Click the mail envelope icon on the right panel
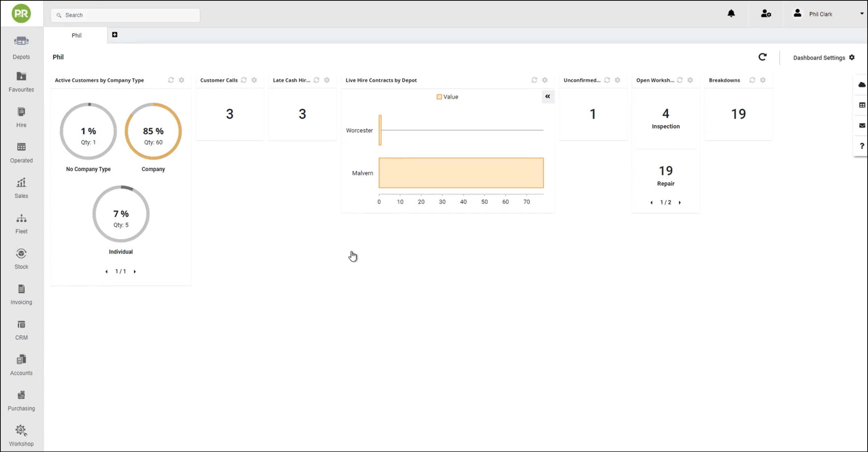 (x=862, y=125)
